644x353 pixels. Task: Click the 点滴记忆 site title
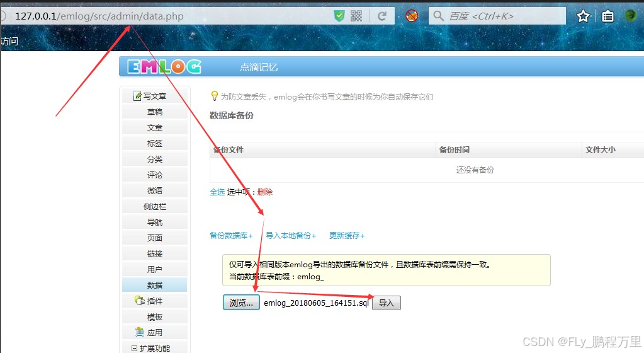pos(259,67)
